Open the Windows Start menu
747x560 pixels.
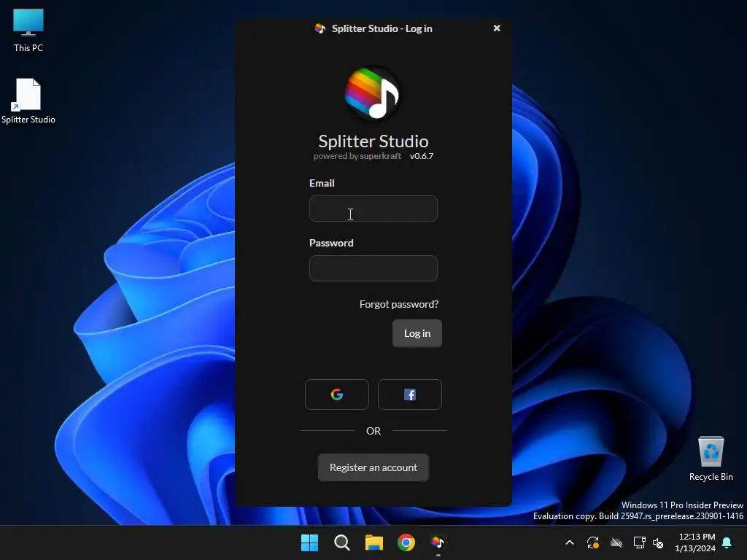coord(309,542)
